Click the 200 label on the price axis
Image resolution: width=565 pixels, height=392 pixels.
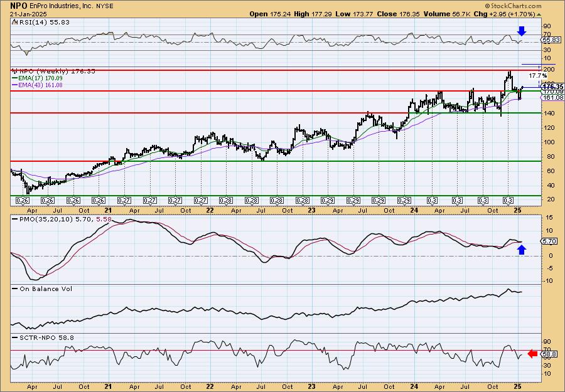[x=549, y=70]
